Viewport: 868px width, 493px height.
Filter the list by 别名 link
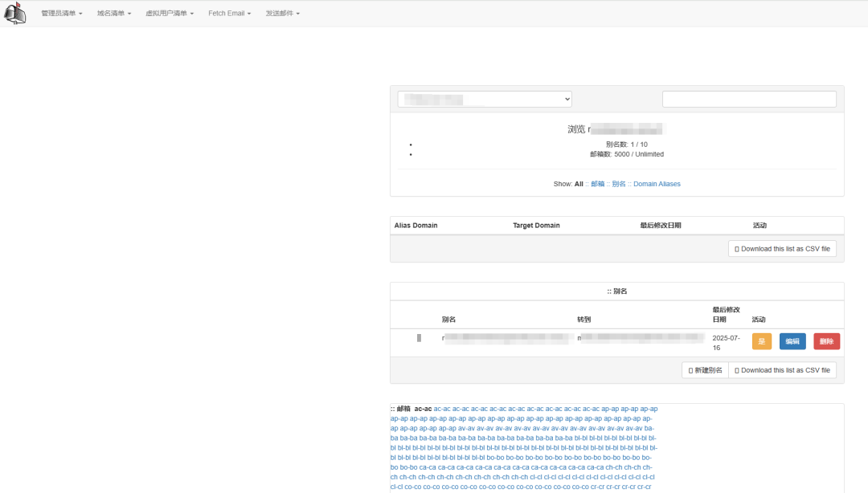[618, 184]
